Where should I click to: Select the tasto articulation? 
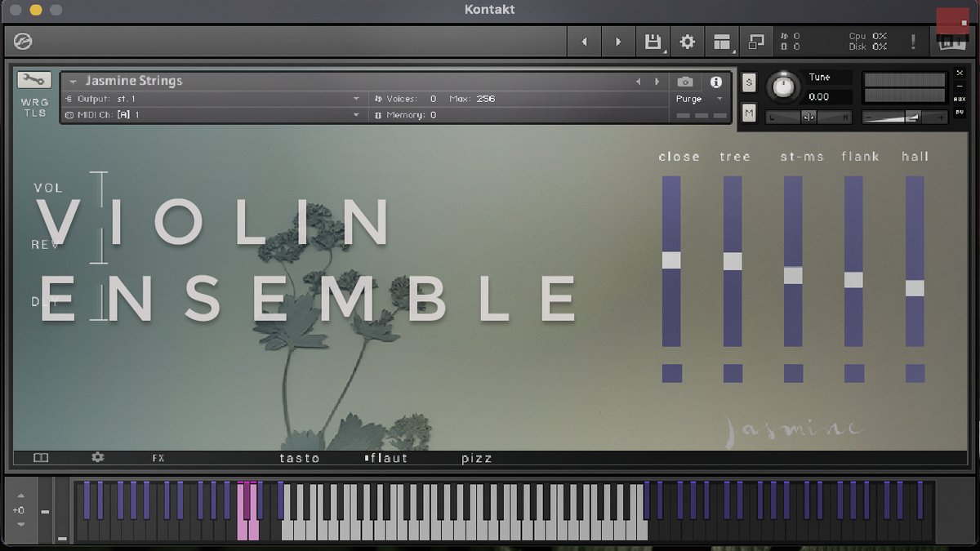pos(300,458)
